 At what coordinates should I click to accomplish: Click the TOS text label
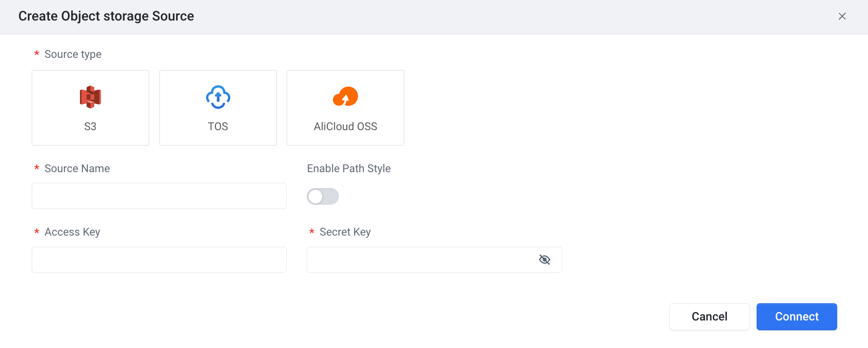218,126
